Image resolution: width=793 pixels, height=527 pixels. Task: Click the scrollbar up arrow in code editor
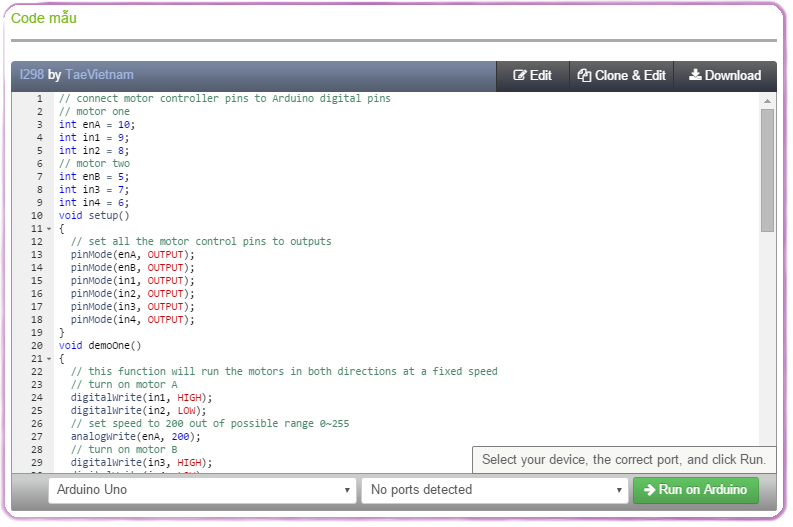pos(767,100)
